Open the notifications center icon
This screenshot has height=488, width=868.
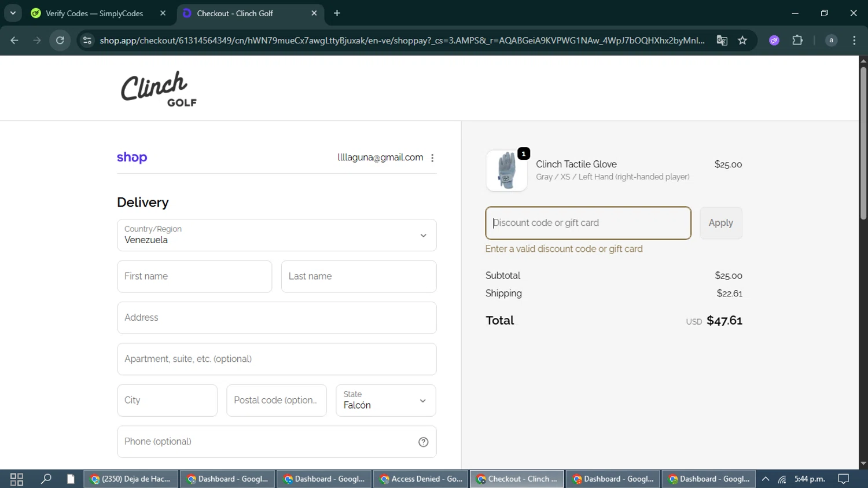click(844, 479)
